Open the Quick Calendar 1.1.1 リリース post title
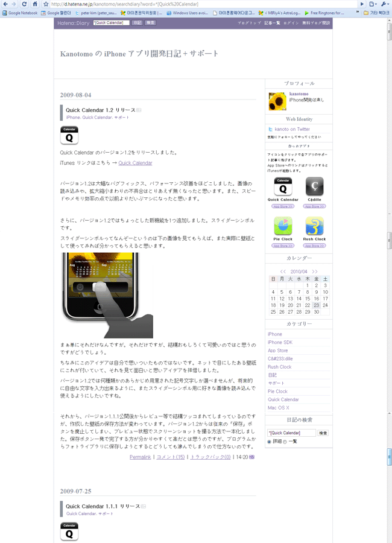Viewport: 392px width, 543px height. tap(103, 506)
